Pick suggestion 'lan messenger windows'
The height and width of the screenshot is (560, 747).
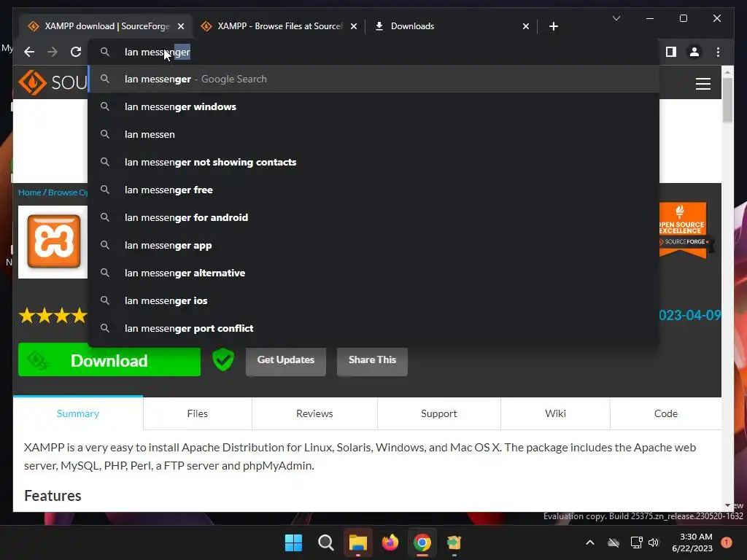click(x=373, y=106)
